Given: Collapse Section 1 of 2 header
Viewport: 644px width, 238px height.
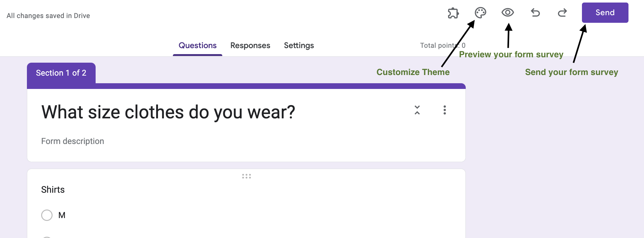Looking at the screenshot, I should [x=61, y=72].
